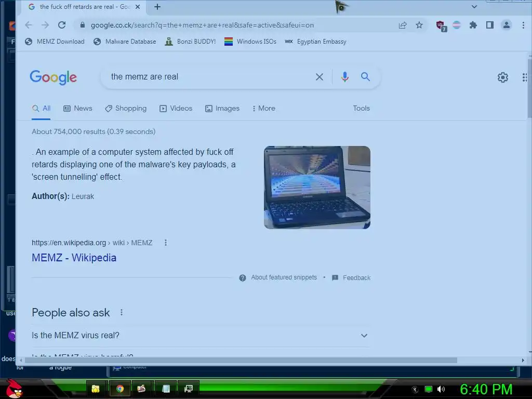Open the striped flag extension icon
532x399 pixels.
tap(457, 25)
